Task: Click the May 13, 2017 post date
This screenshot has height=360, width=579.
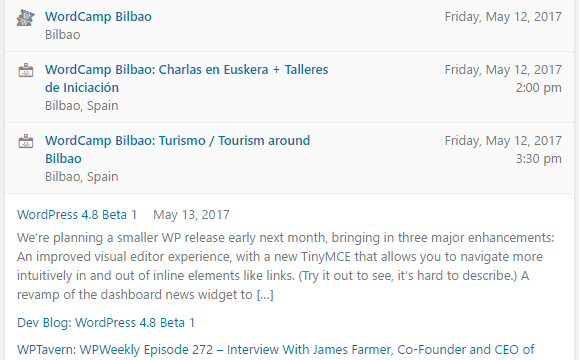Action: [191, 215]
